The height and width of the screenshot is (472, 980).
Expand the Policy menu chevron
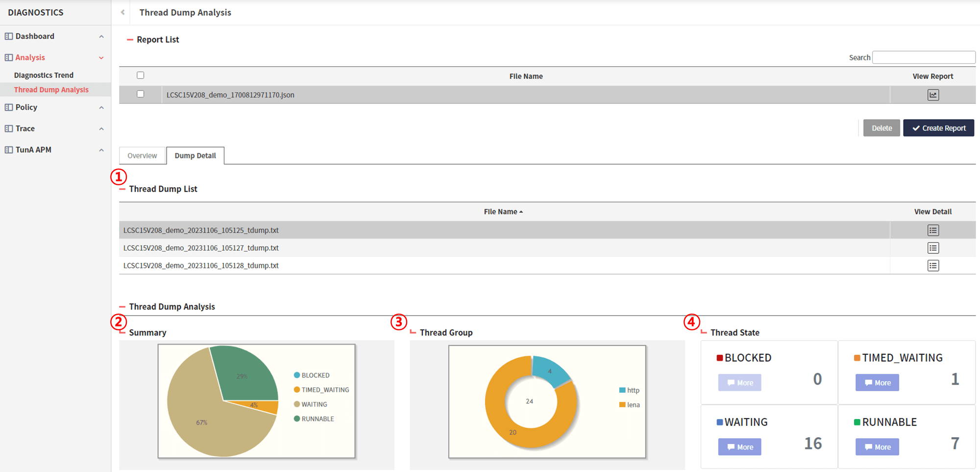(x=101, y=107)
